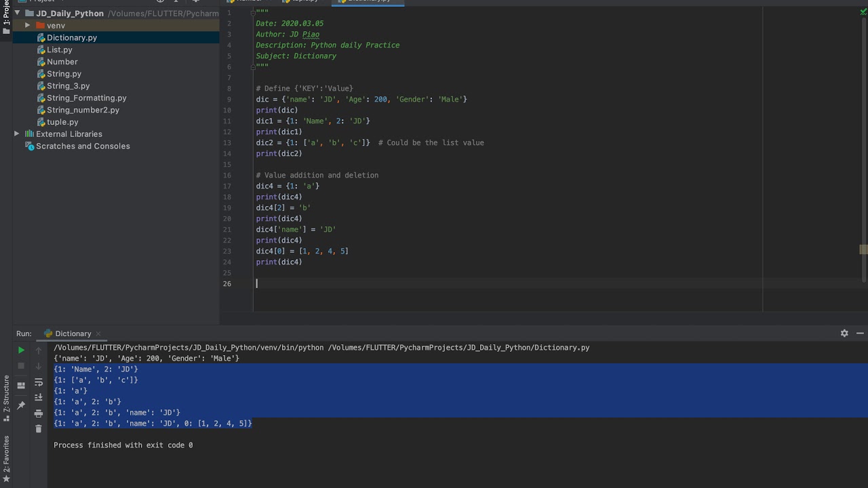Click 'Author: JD Piao' docstring line
The height and width of the screenshot is (488, 868).
(288, 34)
